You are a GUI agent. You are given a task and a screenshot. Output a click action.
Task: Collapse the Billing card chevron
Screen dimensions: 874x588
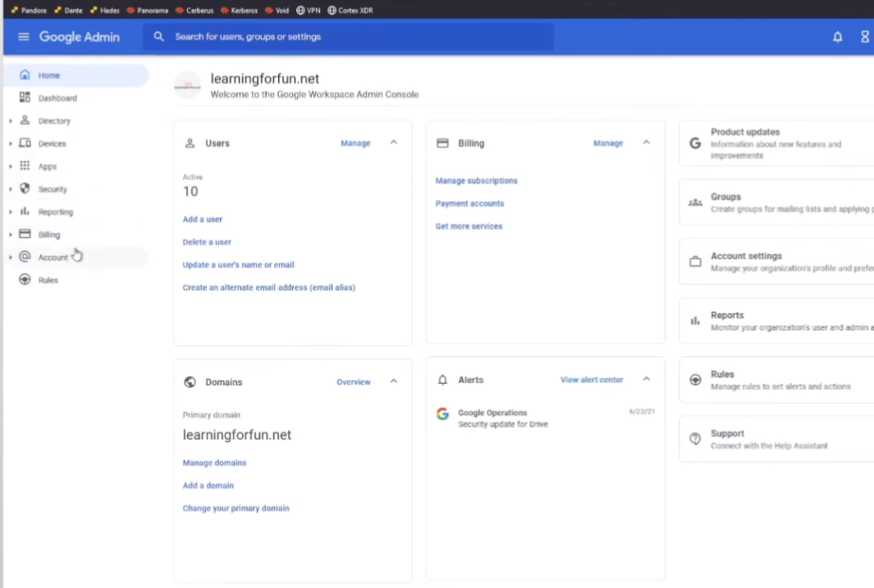646,143
